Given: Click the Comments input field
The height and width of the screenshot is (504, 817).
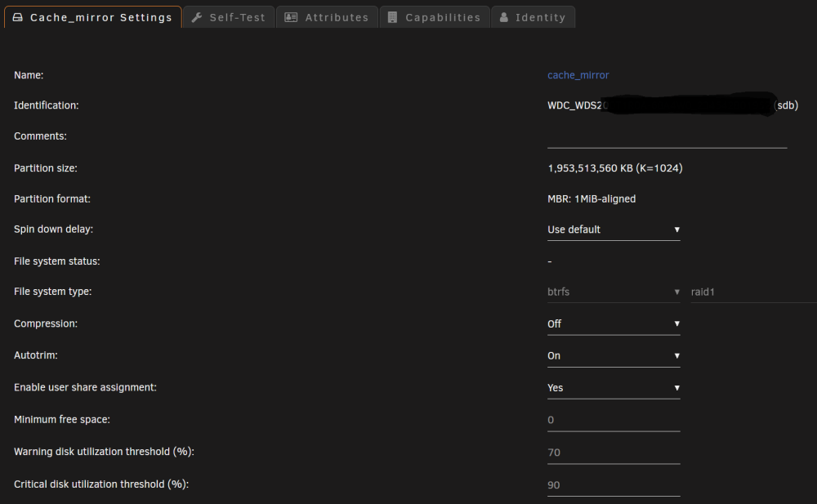Looking at the screenshot, I should click(x=667, y=137).
